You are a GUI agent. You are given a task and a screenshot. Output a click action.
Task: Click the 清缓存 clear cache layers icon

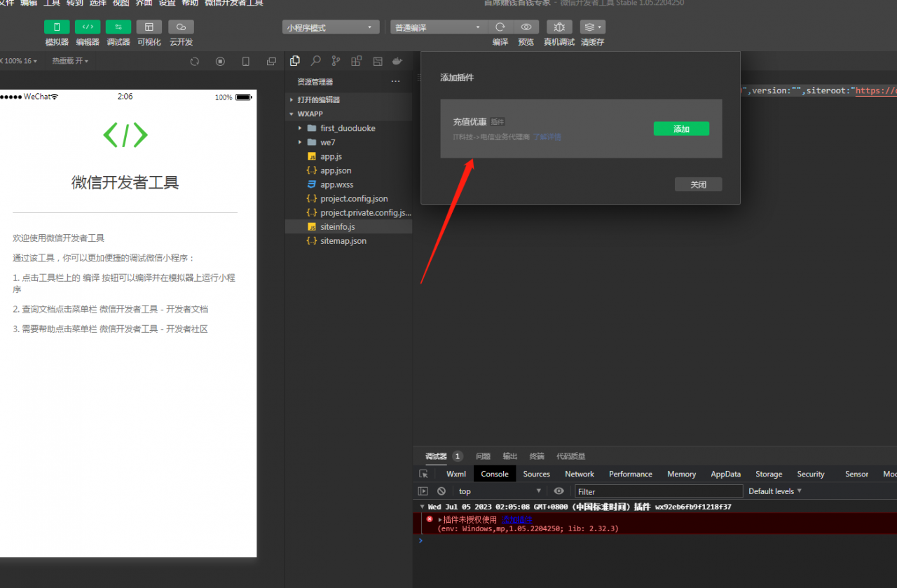point(592,27)
